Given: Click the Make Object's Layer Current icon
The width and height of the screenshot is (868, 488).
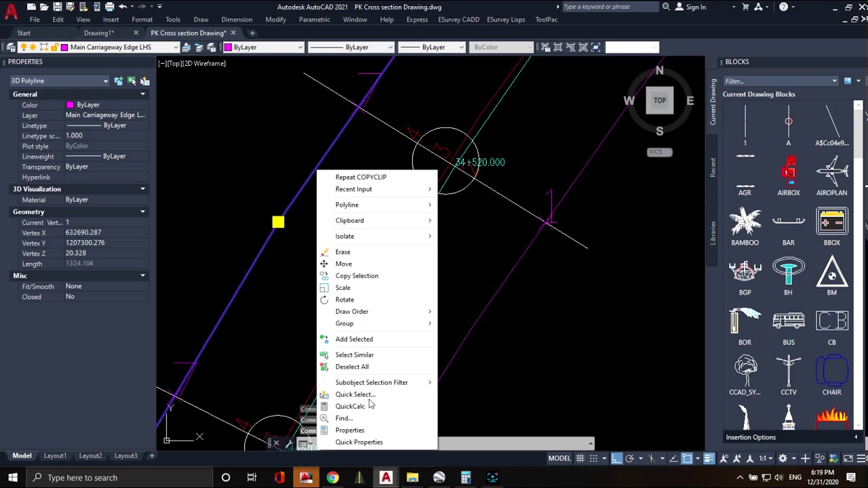Looking at the screenshot, I should click(x=186, y=47).
